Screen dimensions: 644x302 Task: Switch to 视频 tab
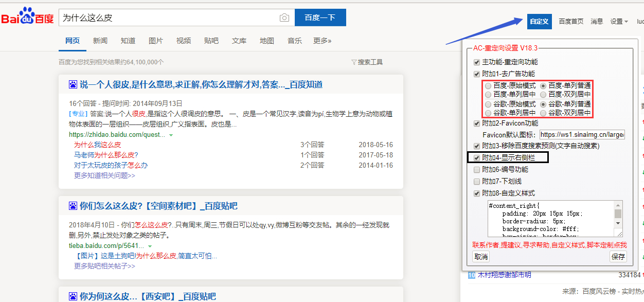184,41
